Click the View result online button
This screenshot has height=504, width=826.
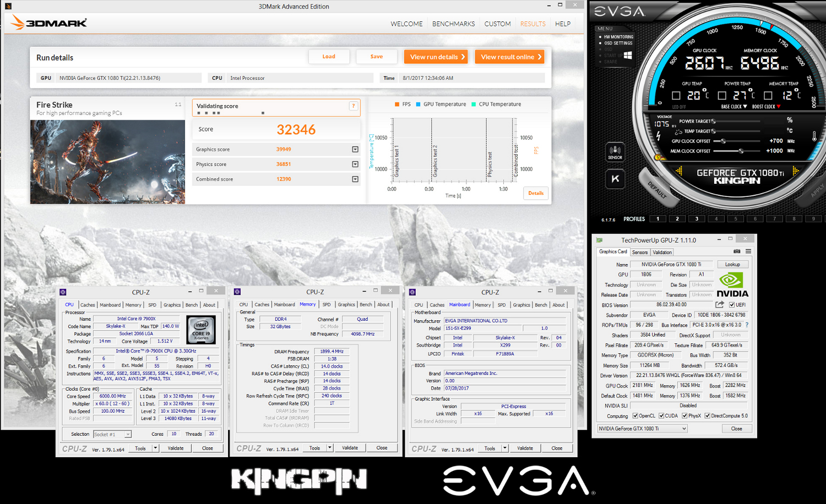coord(509,57)
